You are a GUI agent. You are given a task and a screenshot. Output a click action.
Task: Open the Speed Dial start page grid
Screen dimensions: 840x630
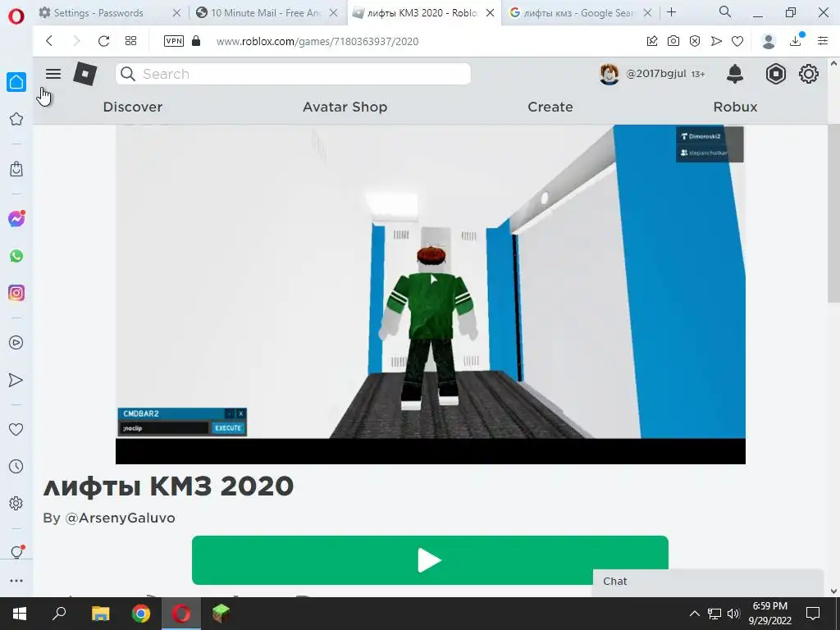point(130,41)
